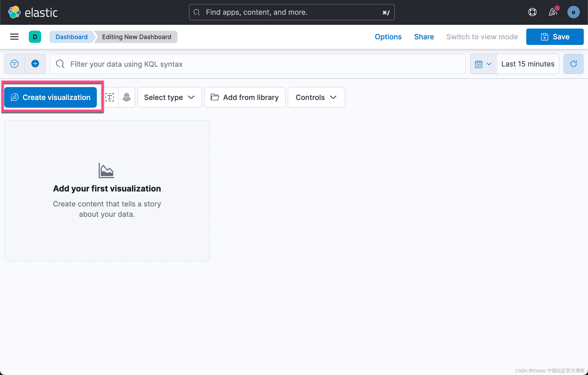Click the add panel plus icon

[x=35, y=64]
